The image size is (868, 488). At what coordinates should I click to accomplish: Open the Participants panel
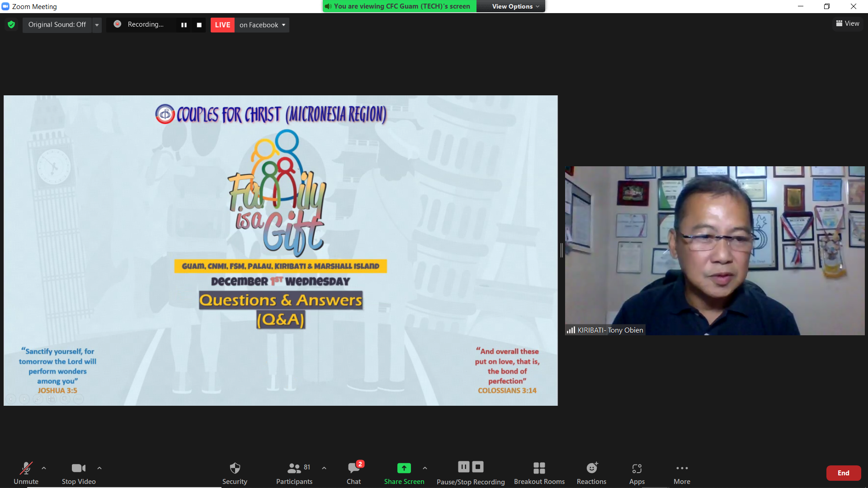(294, 473)
